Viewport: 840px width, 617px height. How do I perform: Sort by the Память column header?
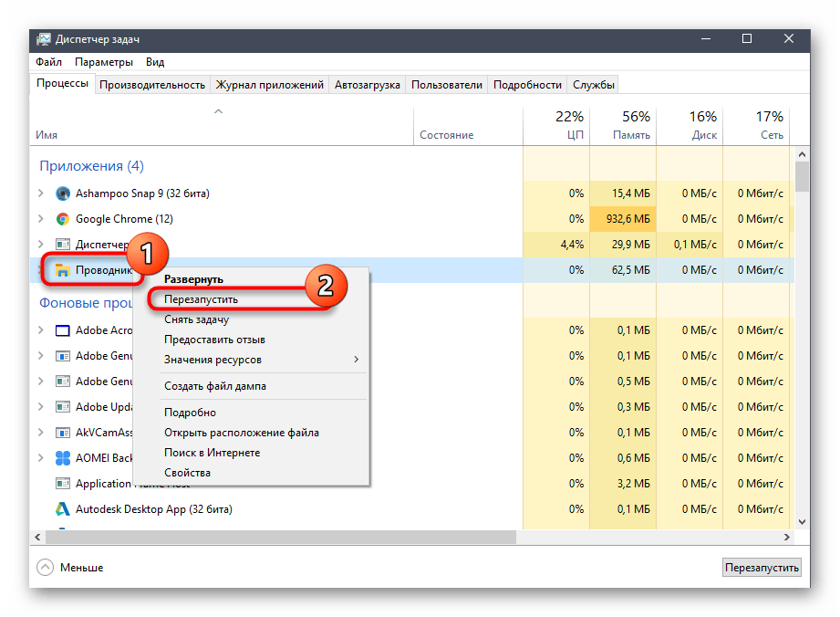coord(623,126)
